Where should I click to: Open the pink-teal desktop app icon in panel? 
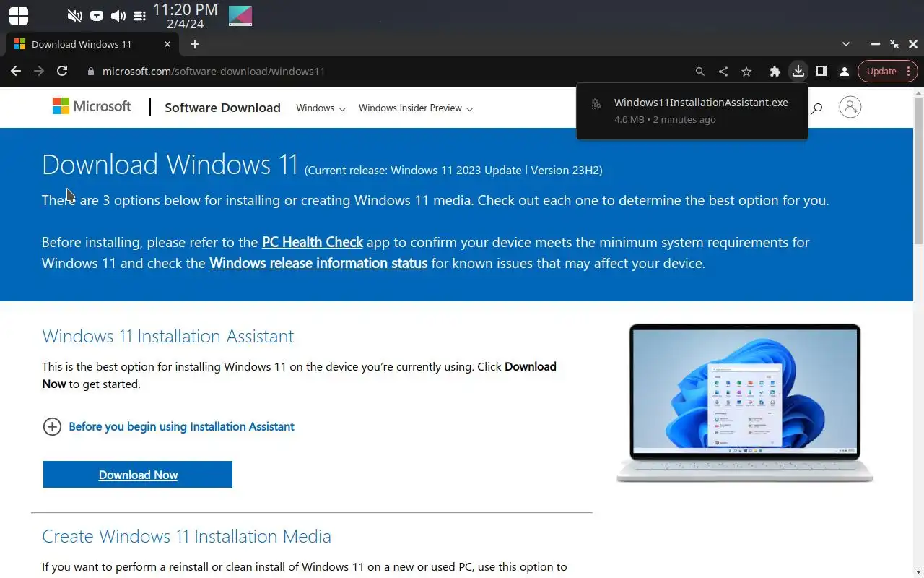click(x=240, y=15)
